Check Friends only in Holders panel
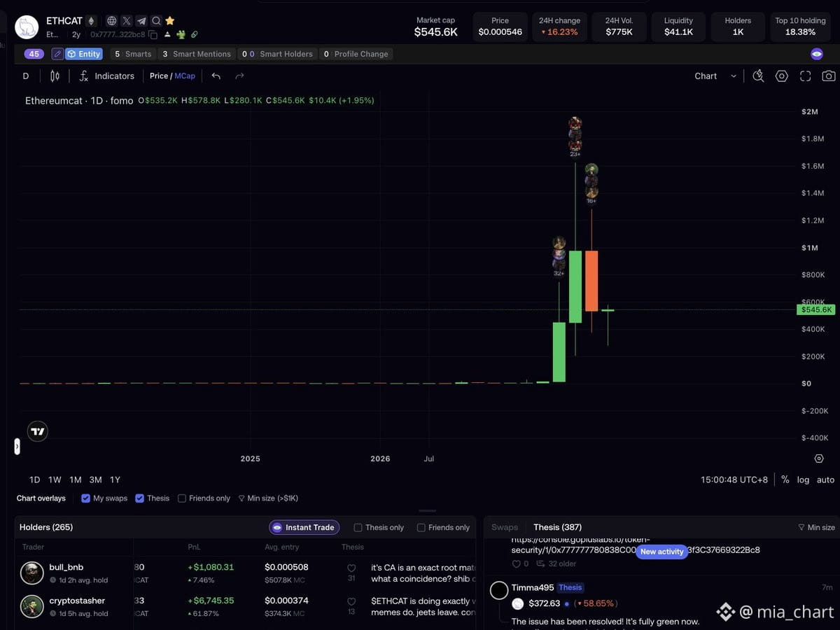Screen dimensions: 840x630 pos(421,528)
